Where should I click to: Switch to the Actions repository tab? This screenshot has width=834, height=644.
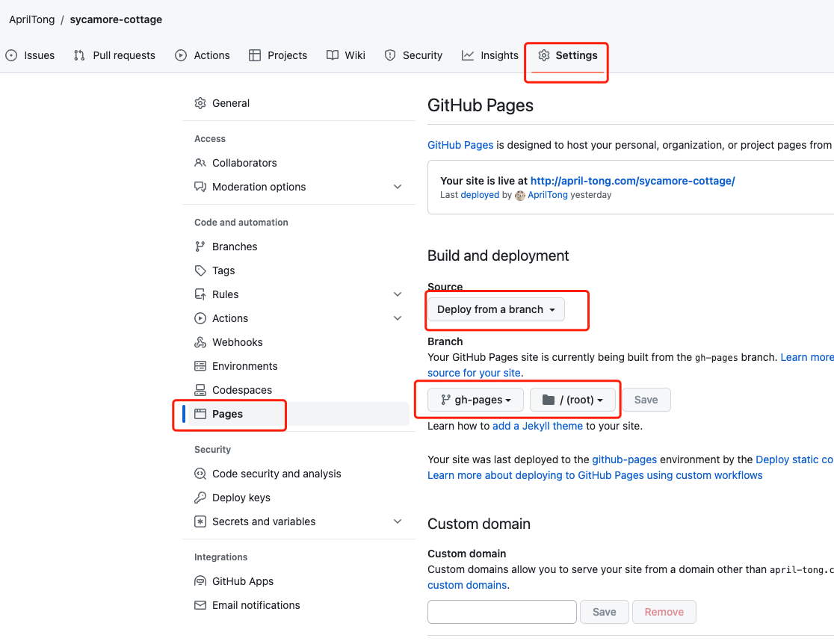pyautogui.click(x=202, y=55)
